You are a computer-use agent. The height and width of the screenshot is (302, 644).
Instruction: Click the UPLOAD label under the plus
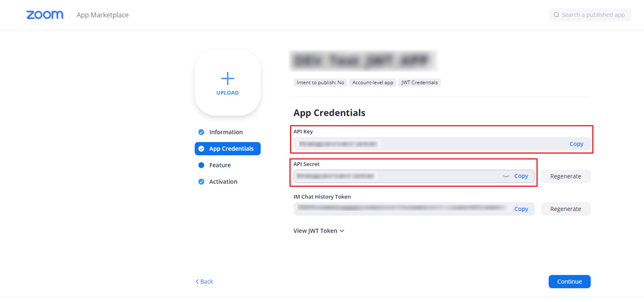tap(227, 93)
